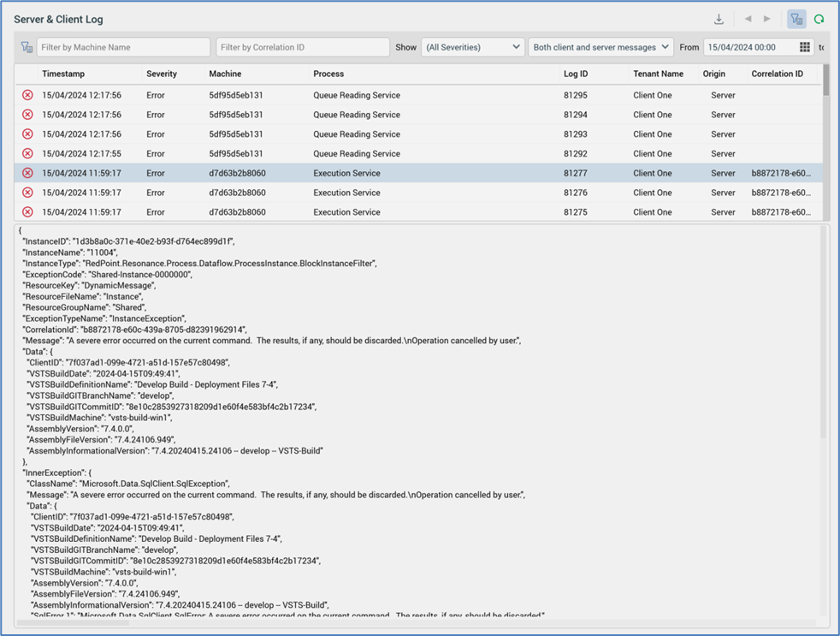Click the download log icon

coord(719,20)
